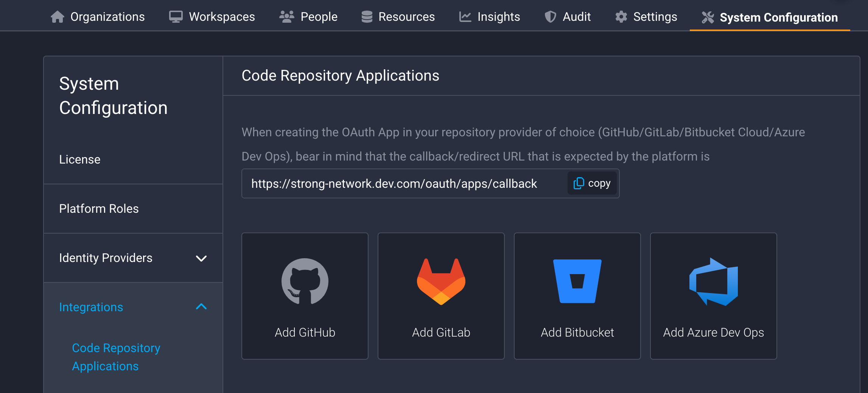Click the home icon next to Organizations
868x393 pixels.
pyautogui.click(x=58, y=17)
